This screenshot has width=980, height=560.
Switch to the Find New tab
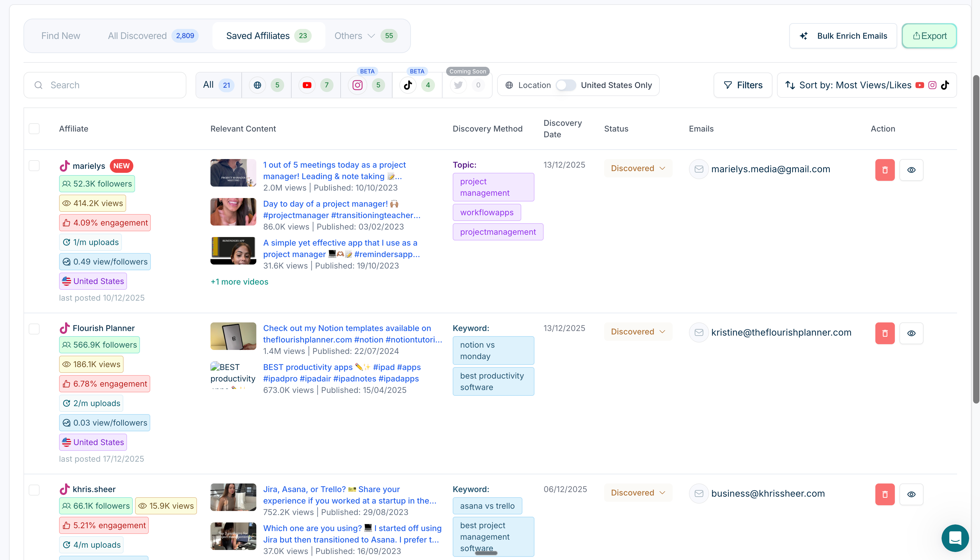tap(60, 35)
